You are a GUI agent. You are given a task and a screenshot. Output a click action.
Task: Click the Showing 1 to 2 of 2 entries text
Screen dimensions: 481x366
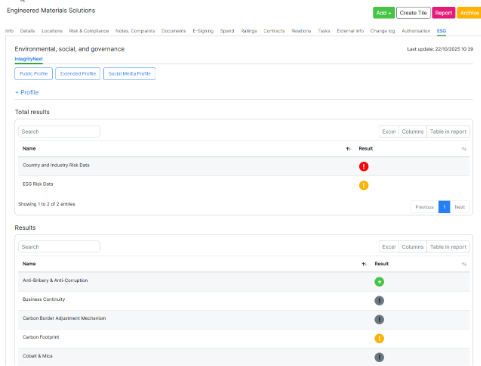coord(47,204)
